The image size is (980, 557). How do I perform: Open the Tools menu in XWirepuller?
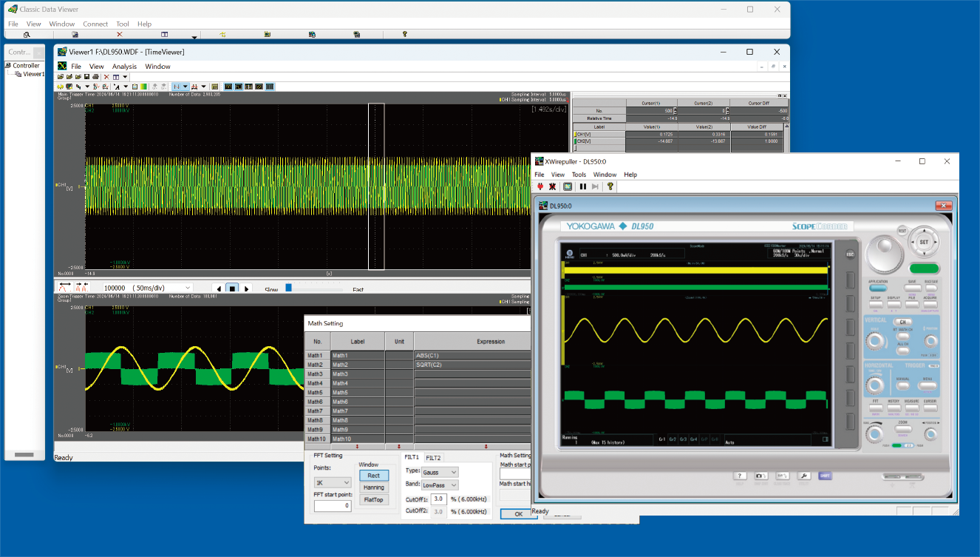pyautogui.click(x=579, y=175)
